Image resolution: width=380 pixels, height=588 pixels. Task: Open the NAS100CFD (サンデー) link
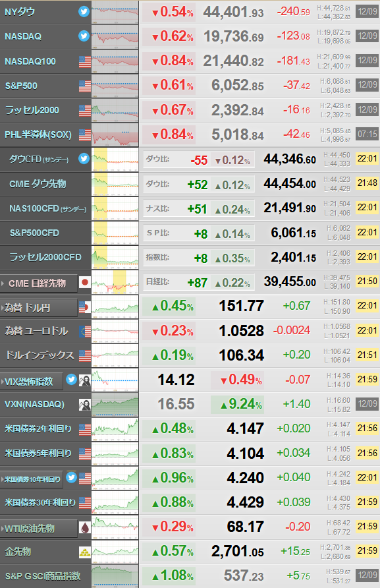point(47,208)
